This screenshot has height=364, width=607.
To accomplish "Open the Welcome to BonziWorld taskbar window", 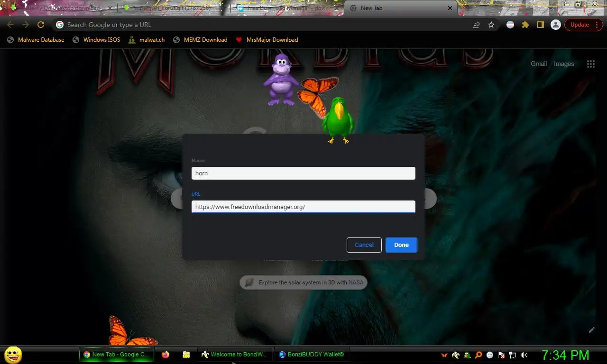I will coord(234,355).
